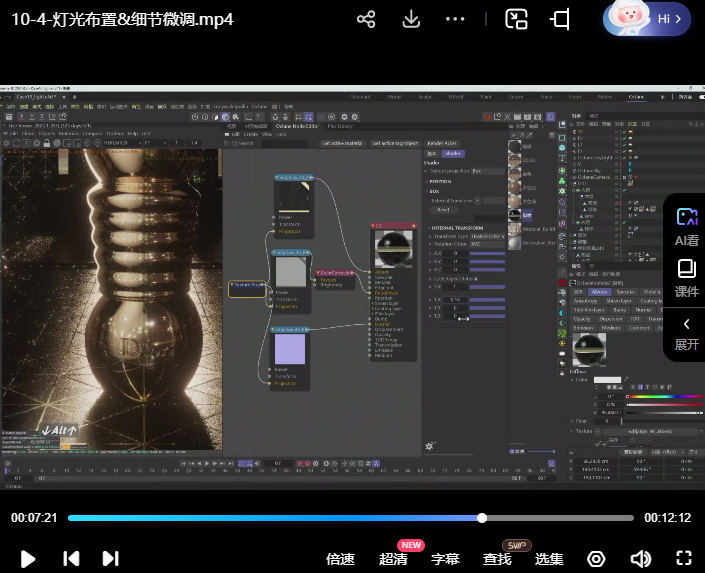This screenshot has height=573, width=705.
Task: Enter fullscreen mode
Action: (684, 558)
